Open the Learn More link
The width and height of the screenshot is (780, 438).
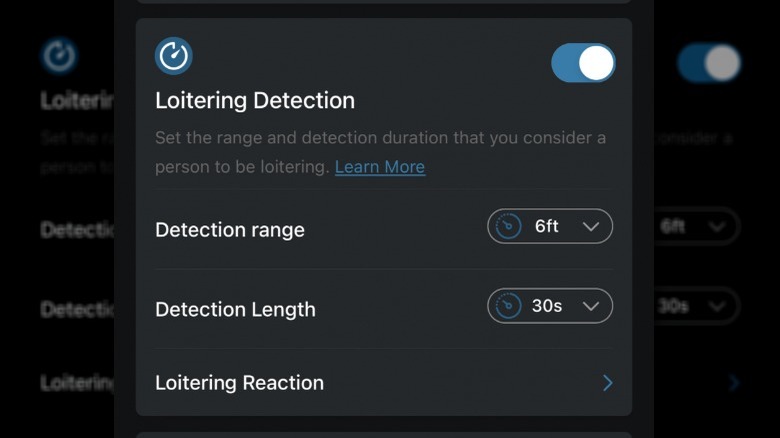click(x=379, y=167)
